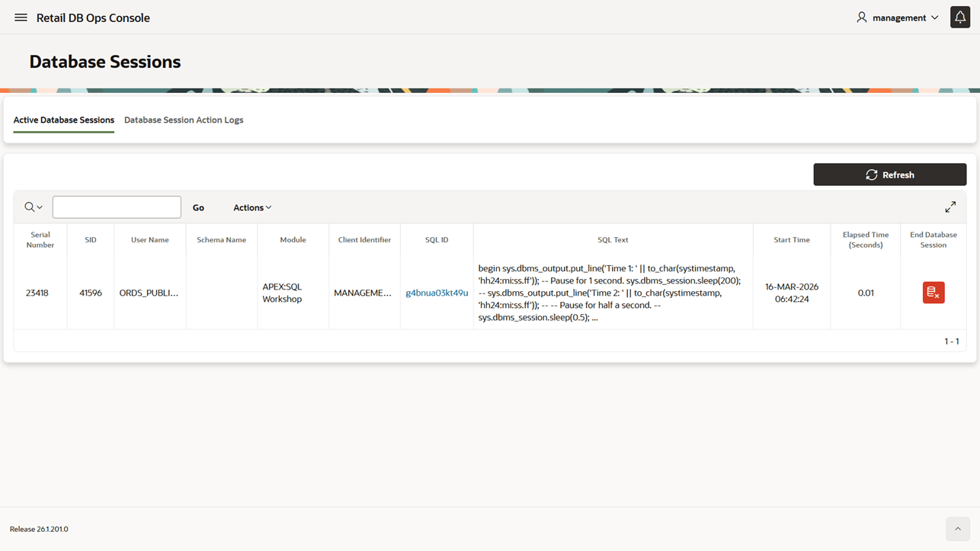The image size is (980, 551).
Task: Click Elapsed Time (Seconds) column header
Action: click(x=866, y=240)
